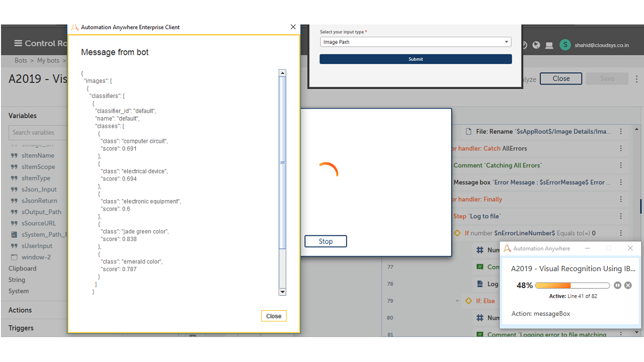Screen dimensions: 644x362
Task: Click the bot run progress bar
Action: tap(573, 286)
